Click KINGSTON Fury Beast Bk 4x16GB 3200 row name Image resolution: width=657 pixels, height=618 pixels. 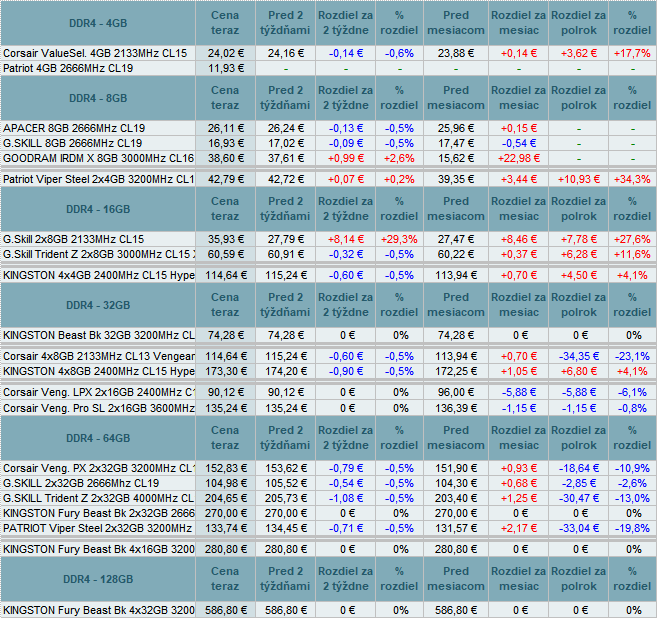[x=98, y=549]
